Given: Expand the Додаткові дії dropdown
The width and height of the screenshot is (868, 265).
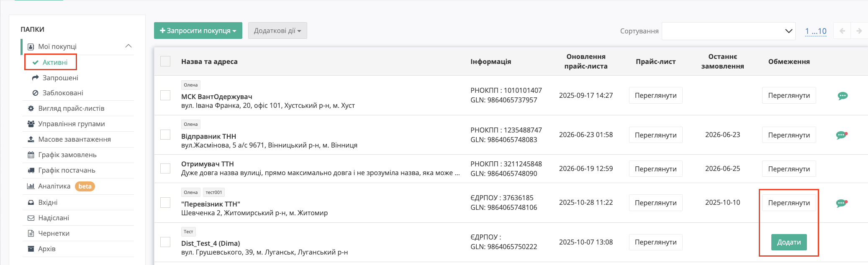Looking at the screenshot, I should (277, 31).
